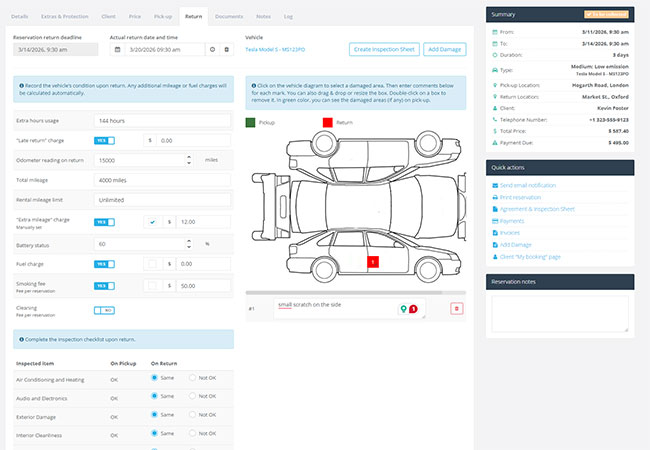Mark Exterior Damage as Not OK
The height and width of the screenshot is (450, 650).
(192, 415)
